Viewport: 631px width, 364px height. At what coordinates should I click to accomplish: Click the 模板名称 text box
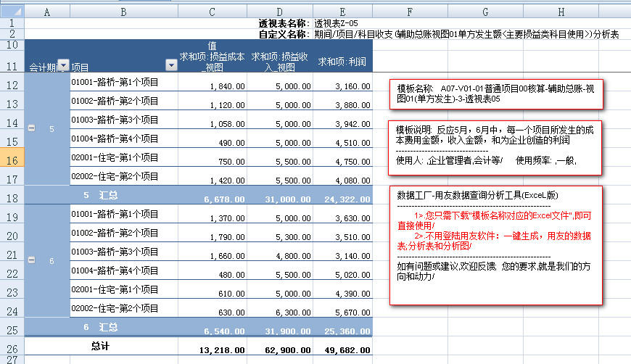click(495, 92)
